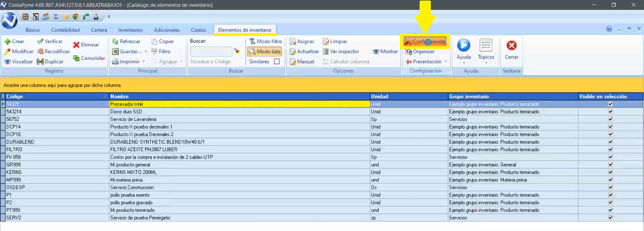This screenshot has width=644, height=231.
Task: Toggle Visible en selección for row SERV2
Action: coord(610,218)
